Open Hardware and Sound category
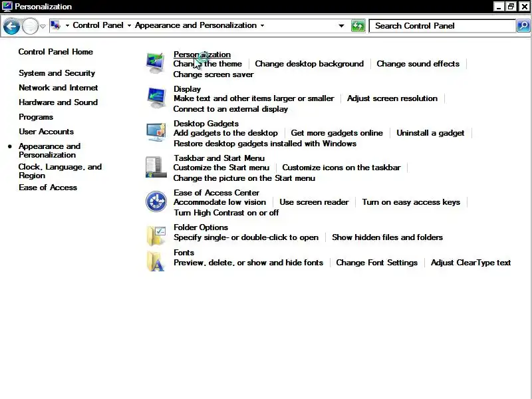Viewport: 532px width, 399px height. (59, 102)
